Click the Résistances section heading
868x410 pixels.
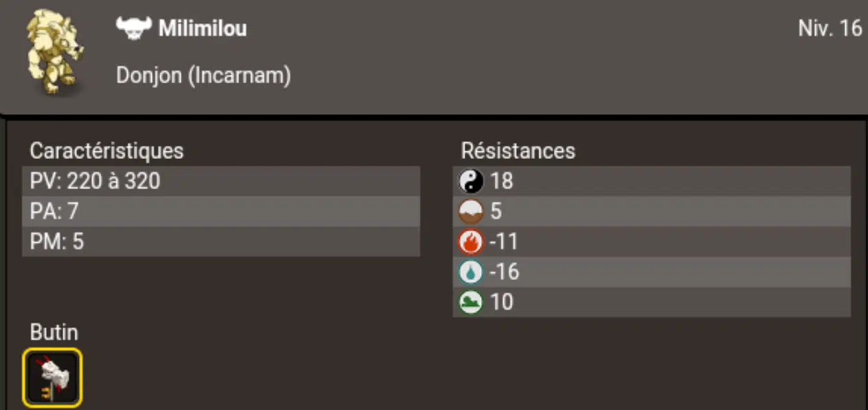coord(518,151)
